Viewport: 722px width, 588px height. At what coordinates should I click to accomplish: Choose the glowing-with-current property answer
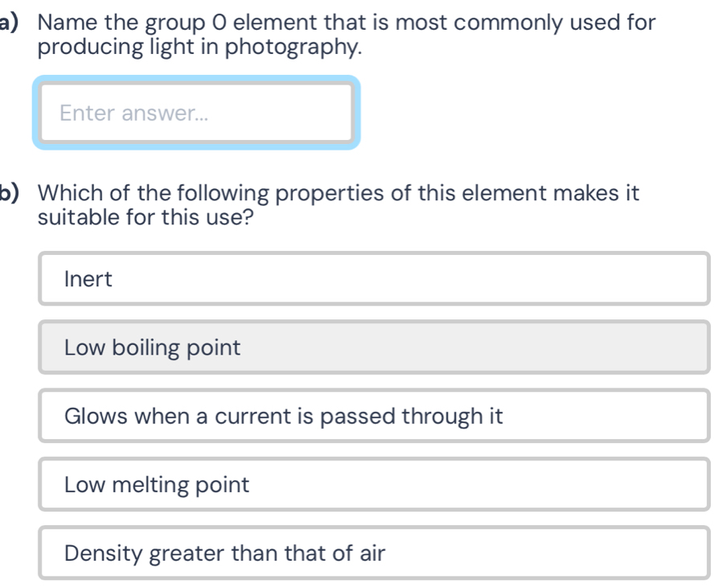(x=374, y=416)
